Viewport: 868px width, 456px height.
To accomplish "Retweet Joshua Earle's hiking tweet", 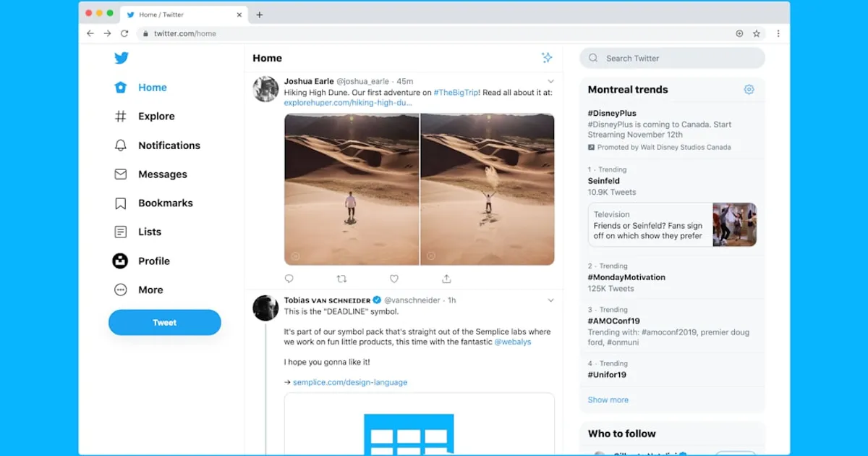I will click(x=341, y=278).
